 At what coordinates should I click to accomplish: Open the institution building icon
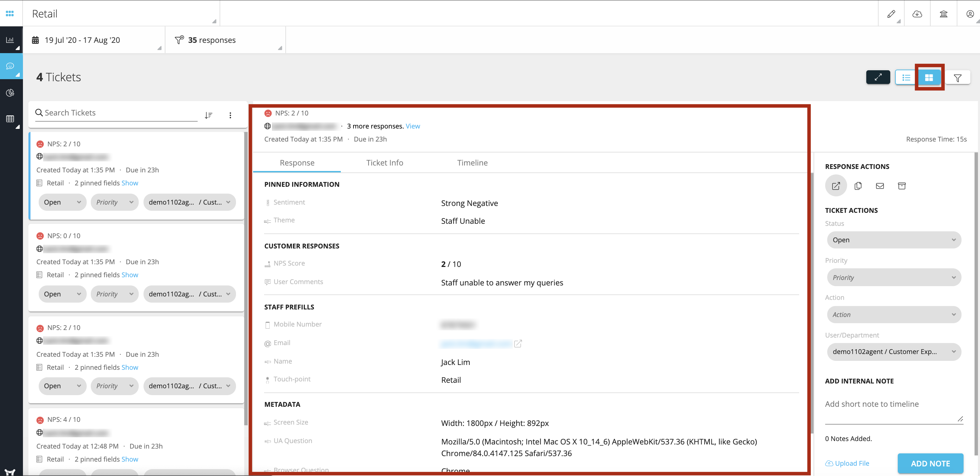coord(943,14)
